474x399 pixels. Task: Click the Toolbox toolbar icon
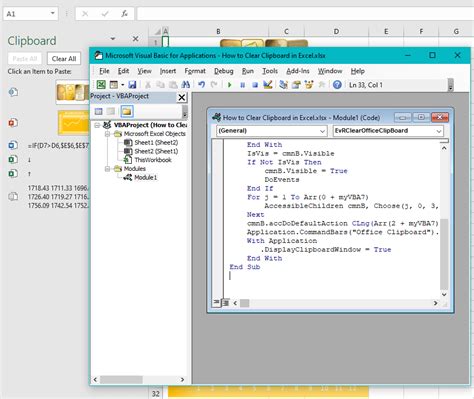point(322,85)
